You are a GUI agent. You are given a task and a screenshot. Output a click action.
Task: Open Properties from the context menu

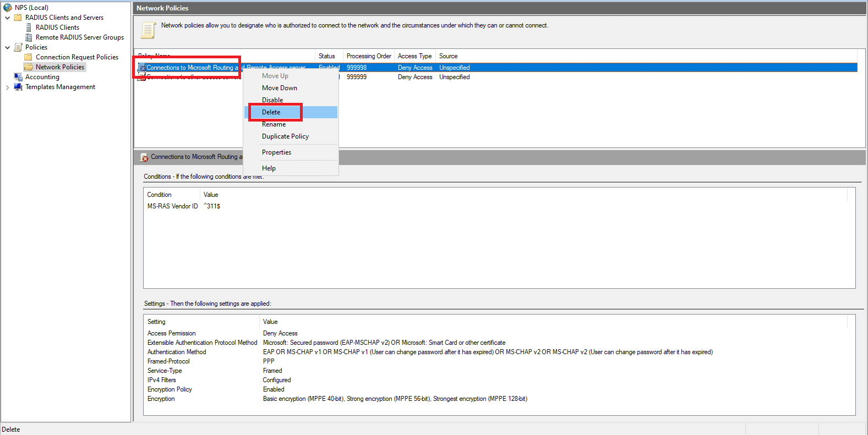coord(276,152)
